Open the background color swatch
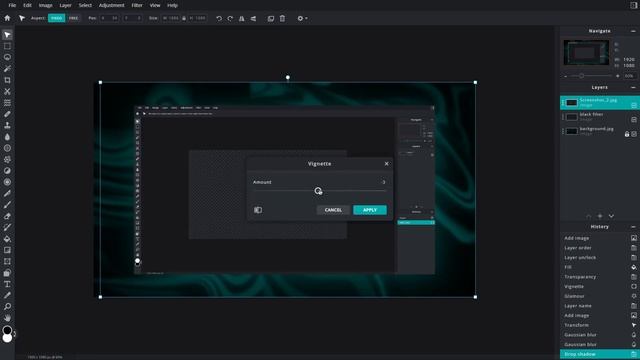The image size is (640, 360). point(7,338)
